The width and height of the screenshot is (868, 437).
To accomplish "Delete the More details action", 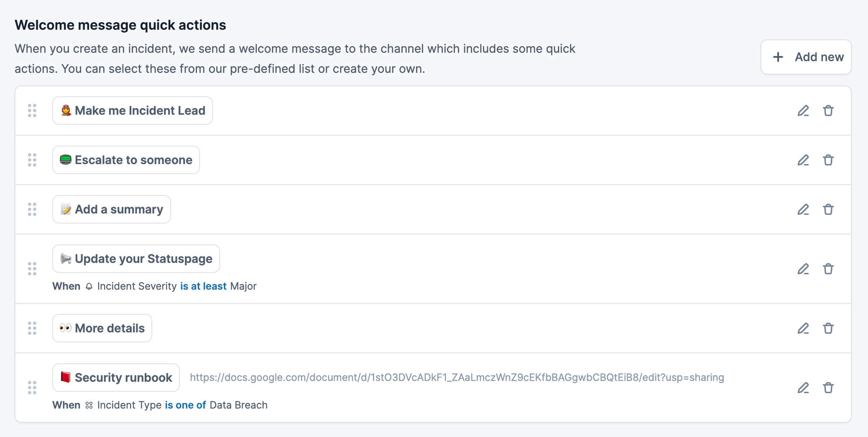I will pos(828,329).
